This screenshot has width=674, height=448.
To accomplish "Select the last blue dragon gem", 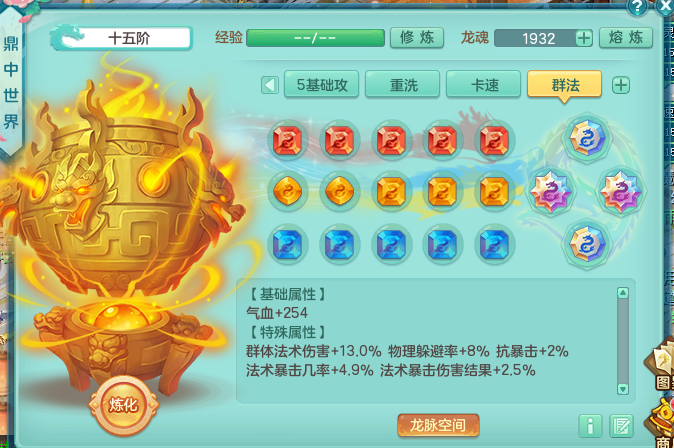I will tap(494, 244).
